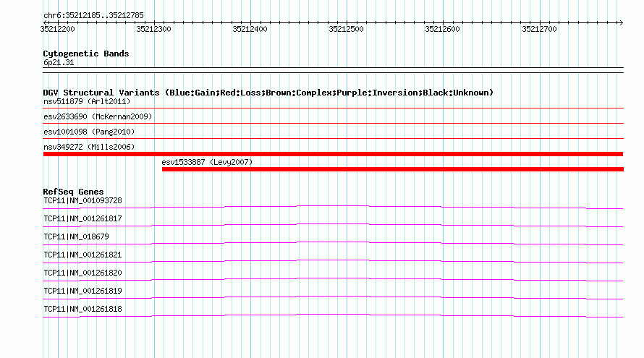Click the magenta gene line of NM_001261818
Screen dimensions: 644x358
tap(333, 315)
